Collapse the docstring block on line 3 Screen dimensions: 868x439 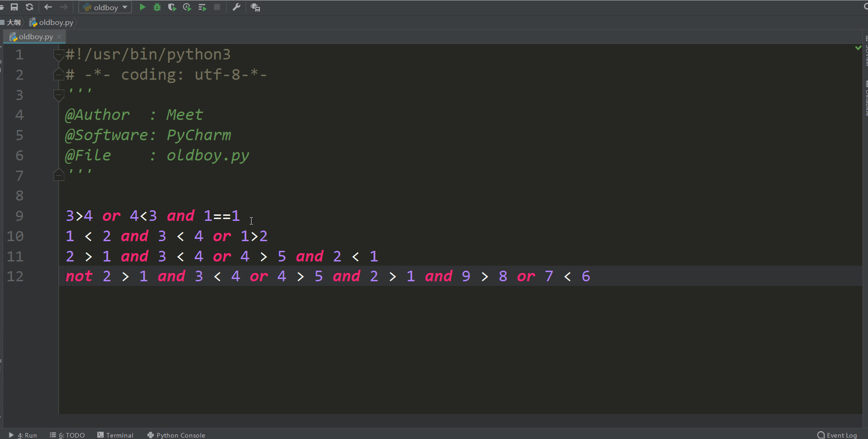[59, 95]
